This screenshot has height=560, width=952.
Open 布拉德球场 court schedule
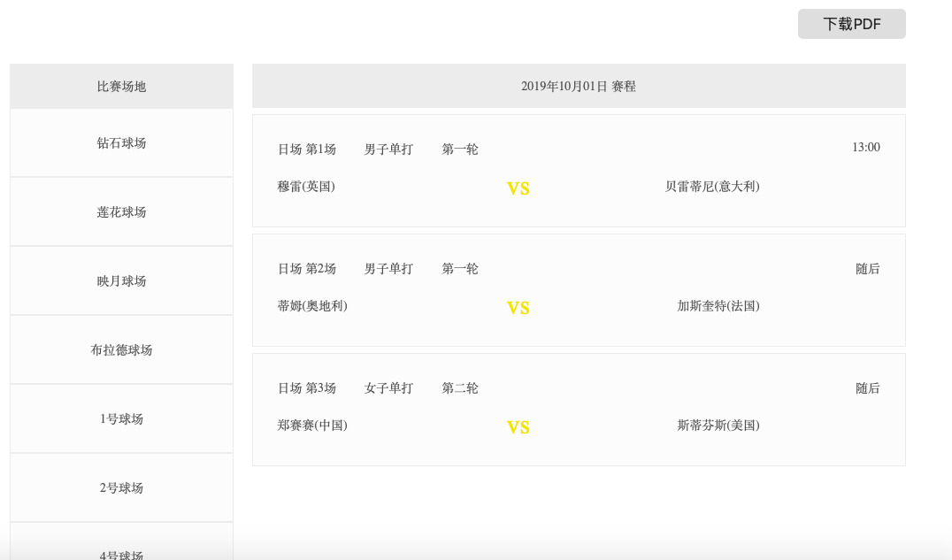click(121, 350)
